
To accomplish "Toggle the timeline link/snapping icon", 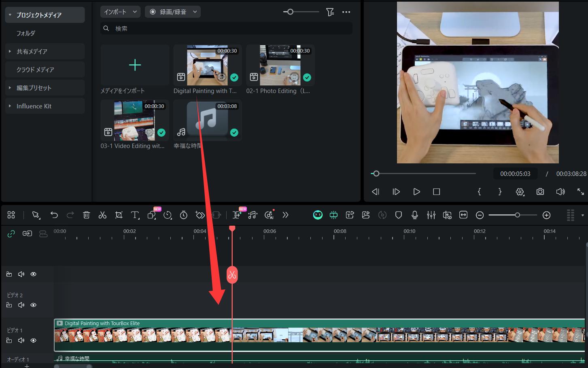I will tap(11, 234).
